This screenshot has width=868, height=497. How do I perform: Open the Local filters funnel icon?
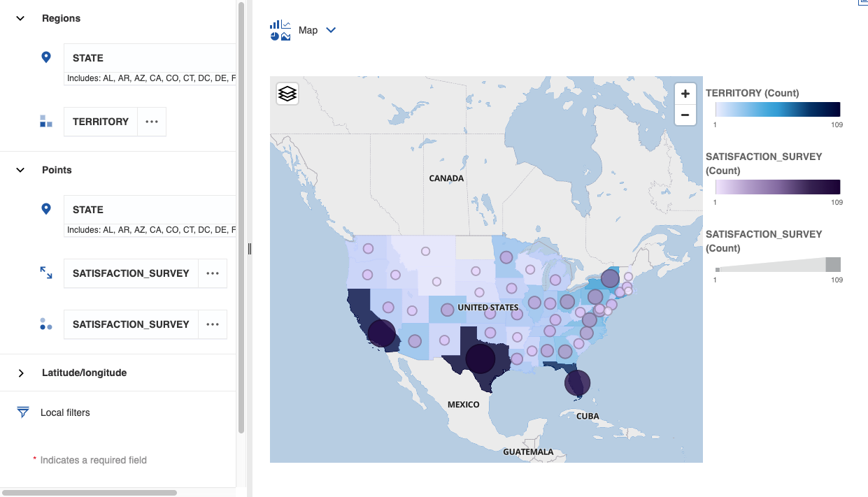[23, 412]
